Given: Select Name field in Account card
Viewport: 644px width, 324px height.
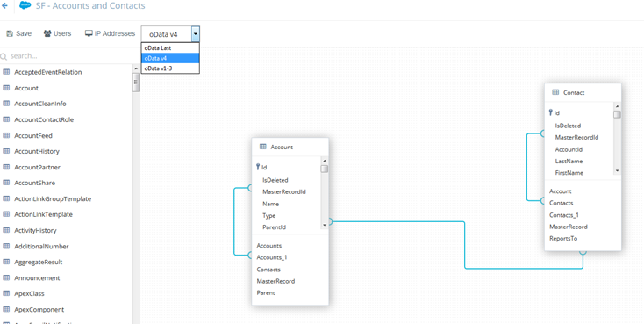Looking at the screenshot, I should 270,204.
